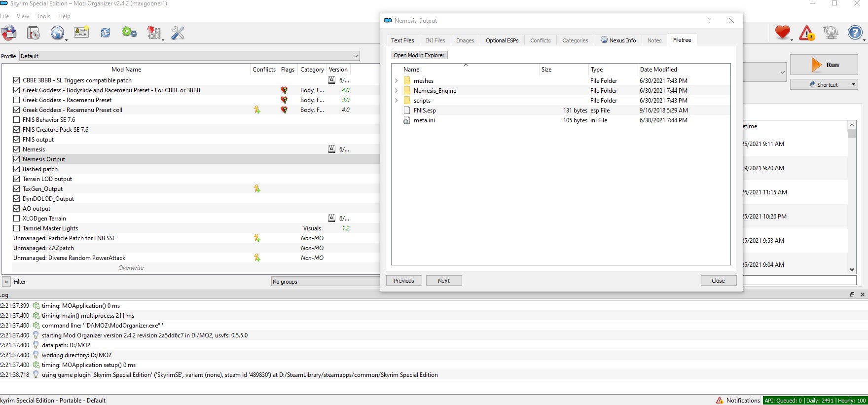Open Nexus with the globe toolbar icon
The height and width of the screenshot is (405, 868).
pyautogui.click(x=58, y=33)
